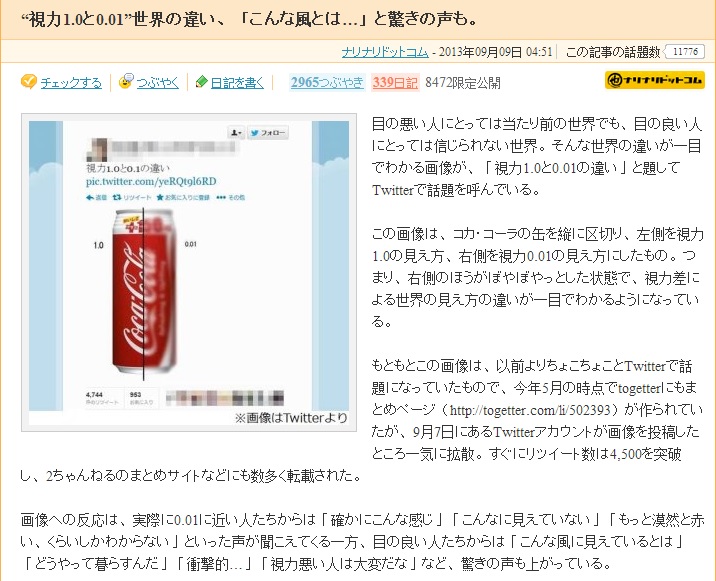The height and width of the screenshot is (581, 716).
Task: Click the ※画像はTwitterより caption
Action: click(x=291, y=417)
